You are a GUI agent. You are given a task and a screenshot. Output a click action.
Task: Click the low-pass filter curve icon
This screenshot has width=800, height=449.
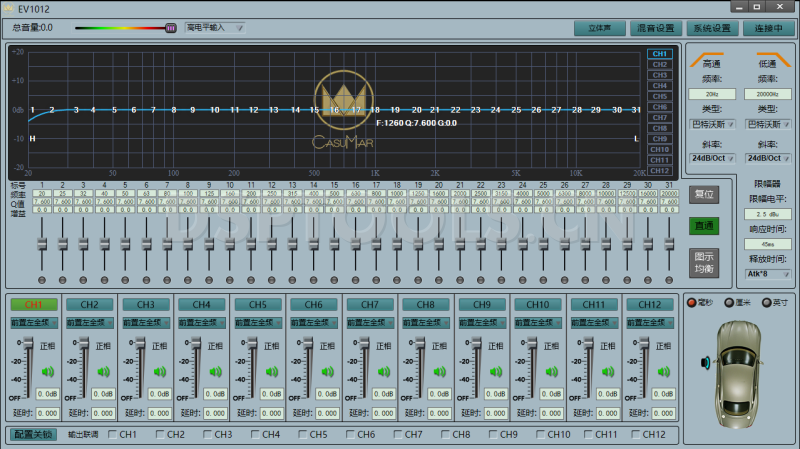click(x=766, y=62)
